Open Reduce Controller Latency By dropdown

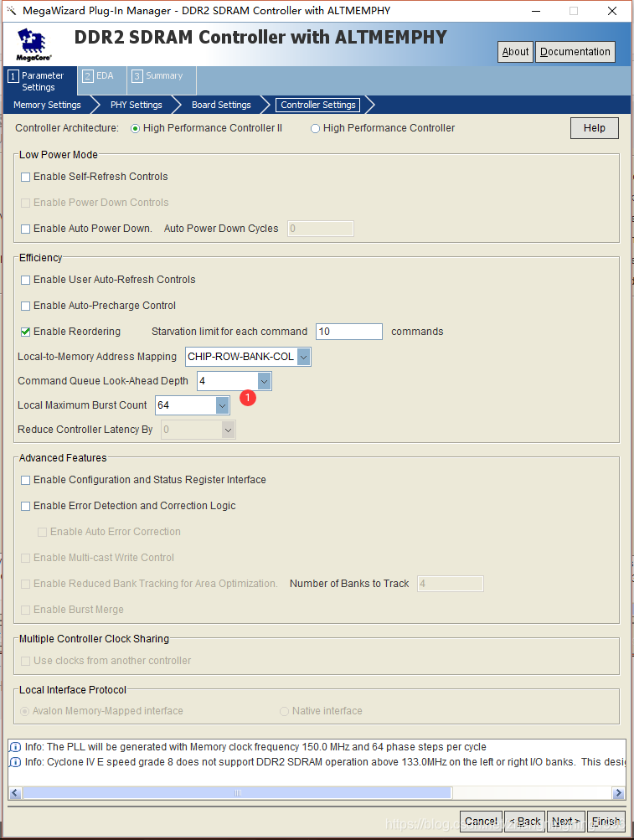[229, 430]
